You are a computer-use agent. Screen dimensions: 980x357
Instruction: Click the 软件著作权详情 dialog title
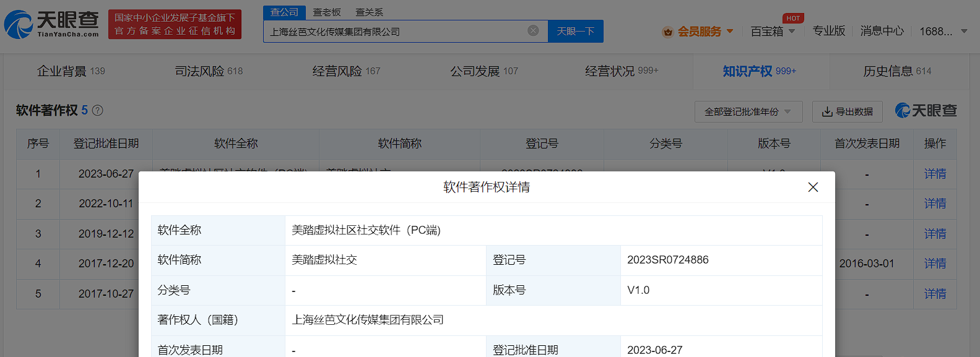[x=487, y=187]
